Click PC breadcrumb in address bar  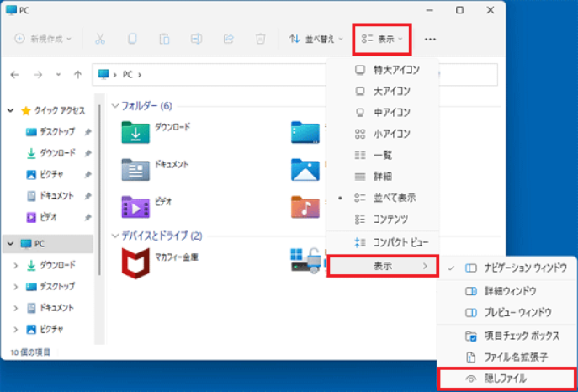tap(128, 75)
